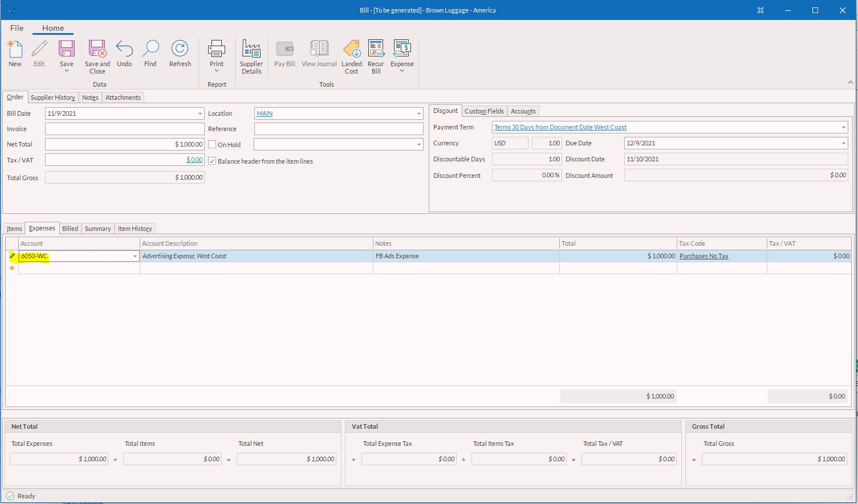Click the Invoice input field
The image size is (858, 504).
(124, 129)
